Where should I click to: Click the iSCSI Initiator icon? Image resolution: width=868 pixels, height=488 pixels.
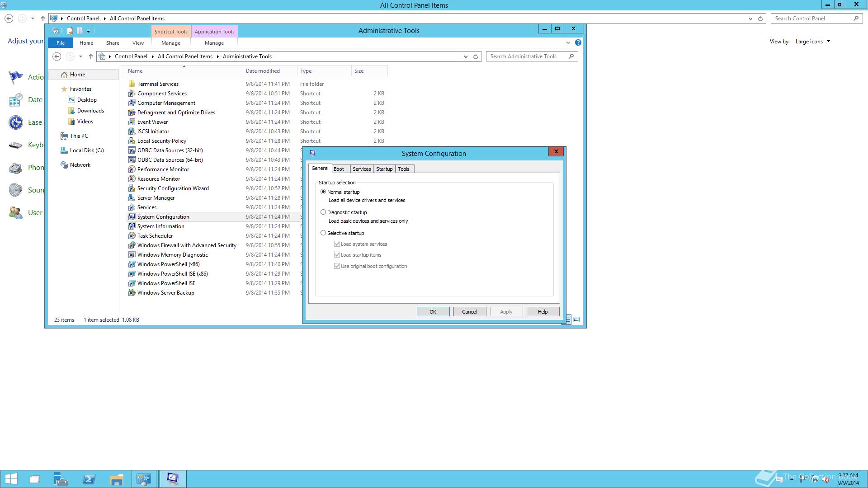[132, 131]
